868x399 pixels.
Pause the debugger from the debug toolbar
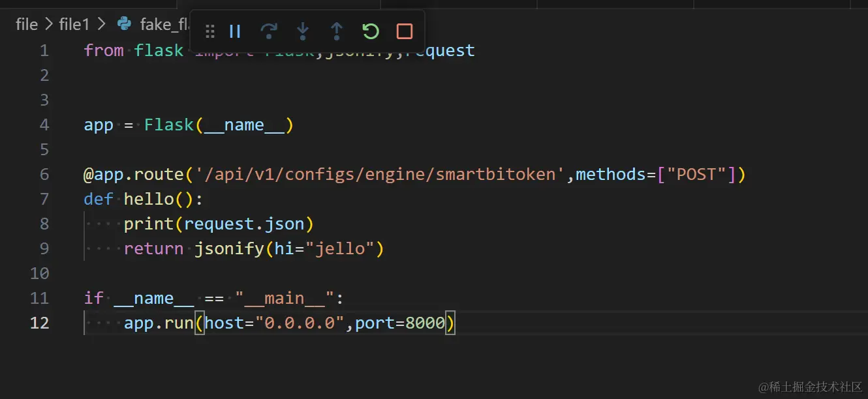236,31
